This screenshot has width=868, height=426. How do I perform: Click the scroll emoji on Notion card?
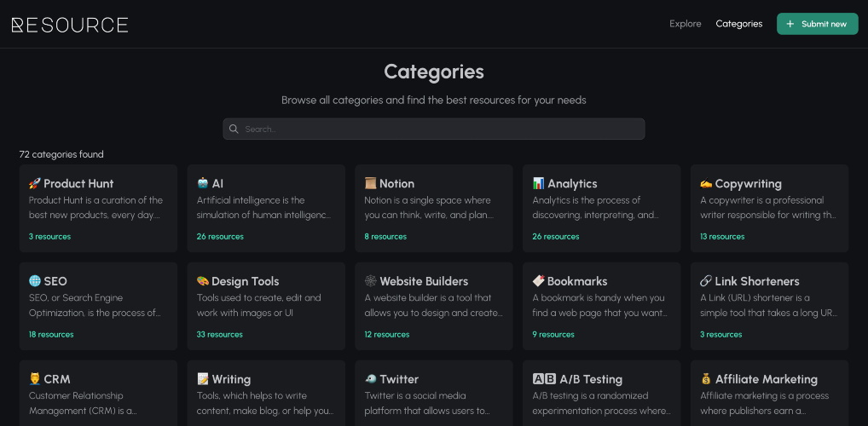click(370, 183)
